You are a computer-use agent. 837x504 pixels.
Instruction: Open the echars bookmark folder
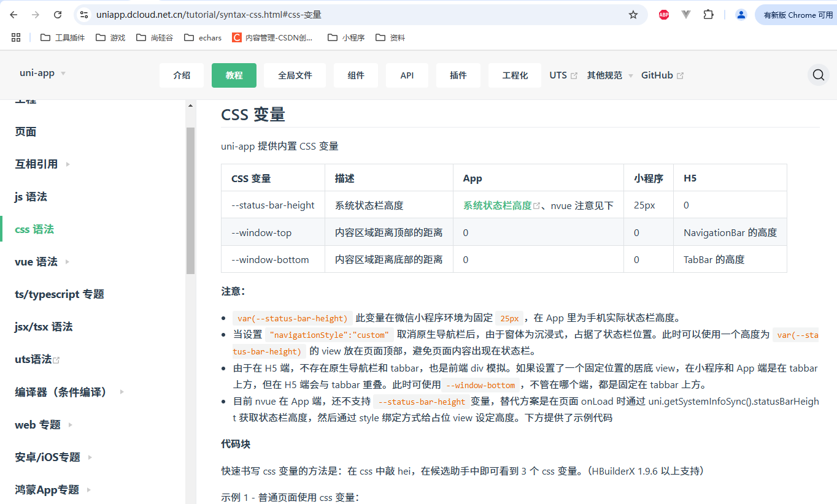pos(203,37)
